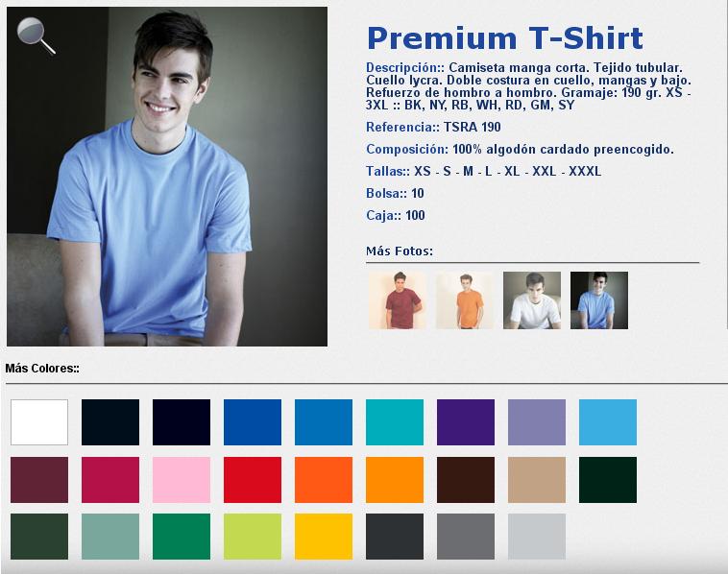This screenshot has width=728, height=574.
Task: Open the maroon shirt photo thumbnail
Action: [x=398, y=300]
